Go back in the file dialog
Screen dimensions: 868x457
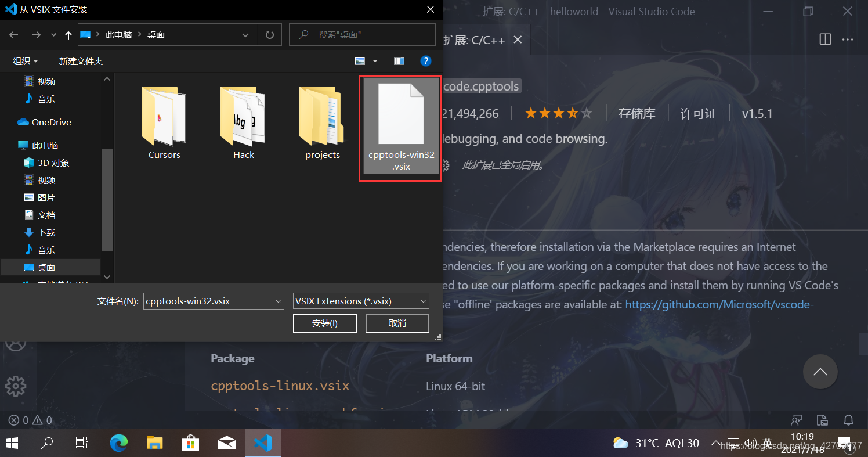point(14,35)
